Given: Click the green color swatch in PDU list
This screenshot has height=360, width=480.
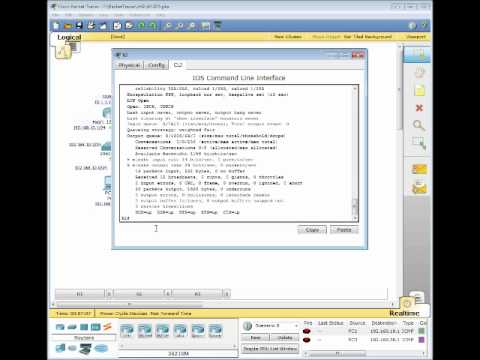Looking at the screenshot, I should [x=422, y=331].
